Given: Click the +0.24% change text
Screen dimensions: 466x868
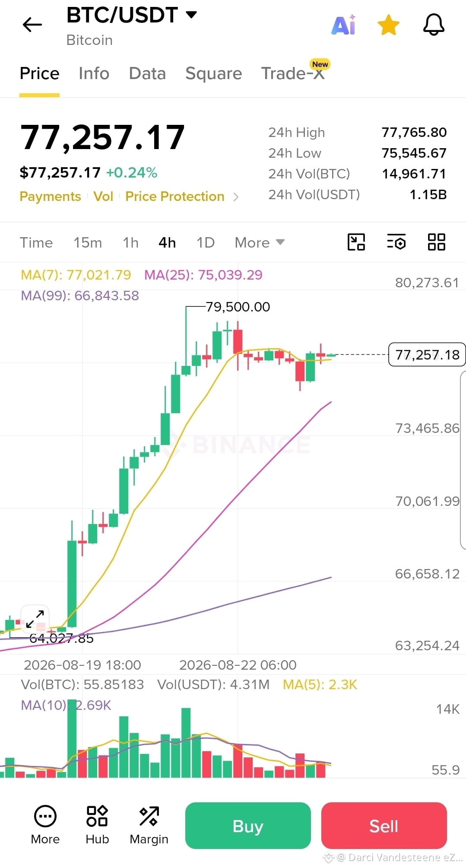Looking at the screenshot, I should (x=132, y=173).
